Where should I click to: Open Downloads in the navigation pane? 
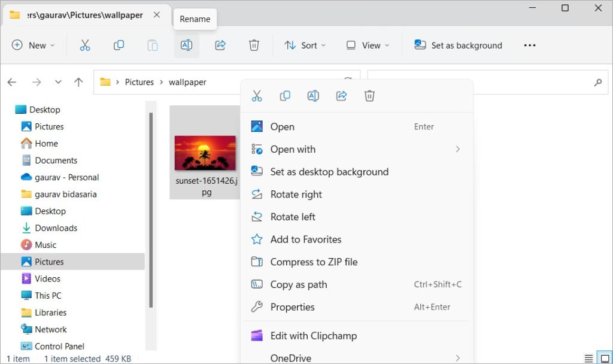56,228
